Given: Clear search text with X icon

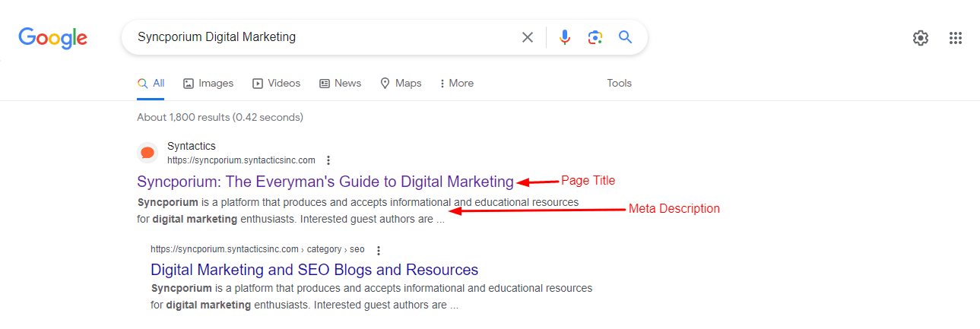Looking at the screenshot, I should tap(527, 37).
